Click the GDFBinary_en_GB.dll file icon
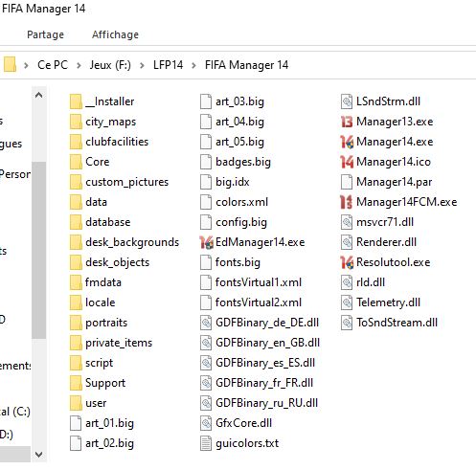This screenshot has height=470, width=476. [x=206, y=343]
